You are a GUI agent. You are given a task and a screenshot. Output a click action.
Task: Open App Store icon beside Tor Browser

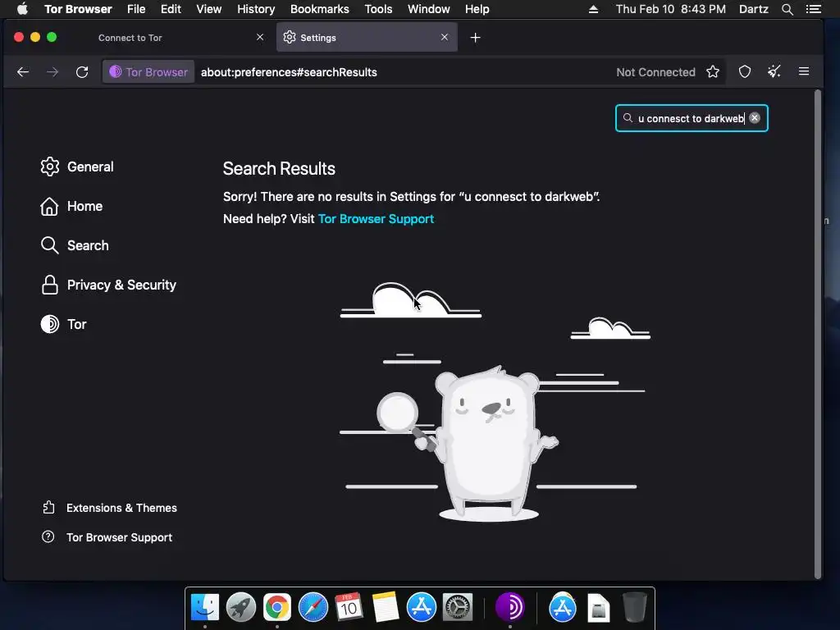click(x=563, y=607)
